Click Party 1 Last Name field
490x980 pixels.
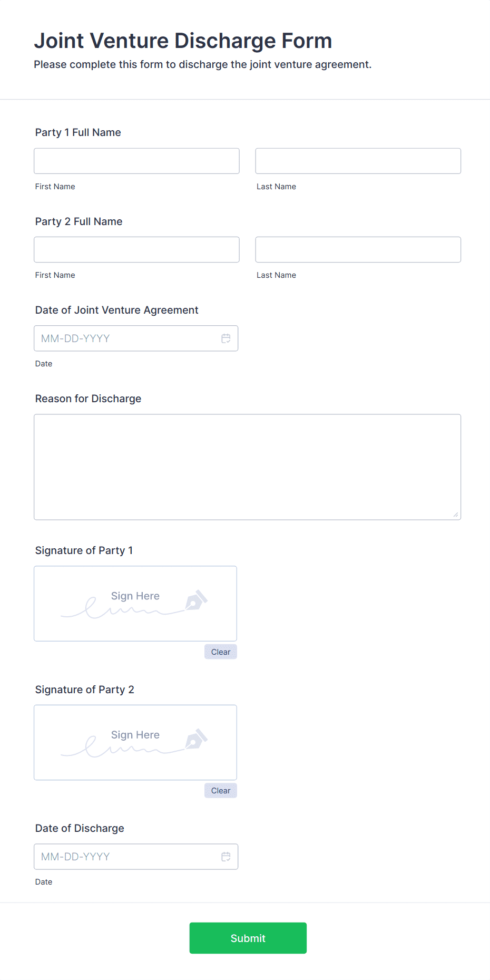click(358, 161)
